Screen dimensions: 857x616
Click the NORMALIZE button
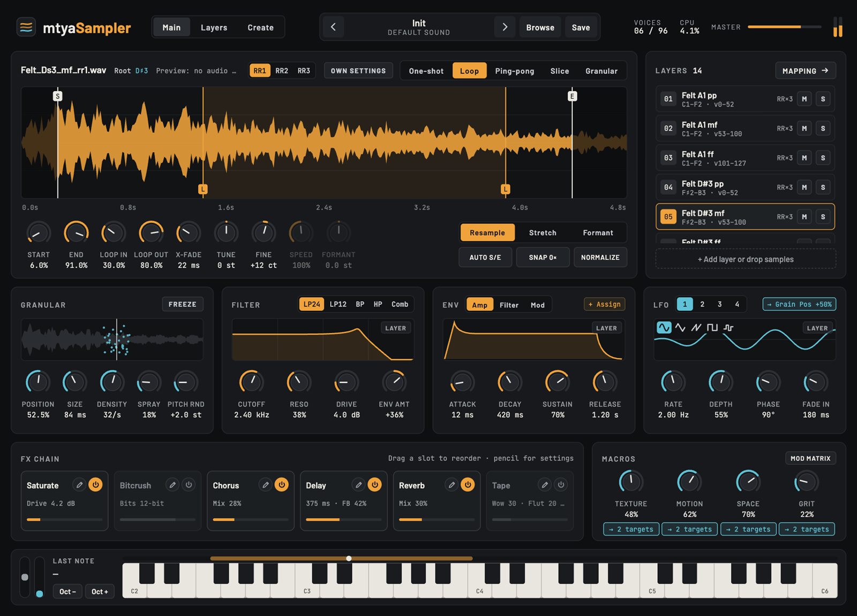[600, 258]
